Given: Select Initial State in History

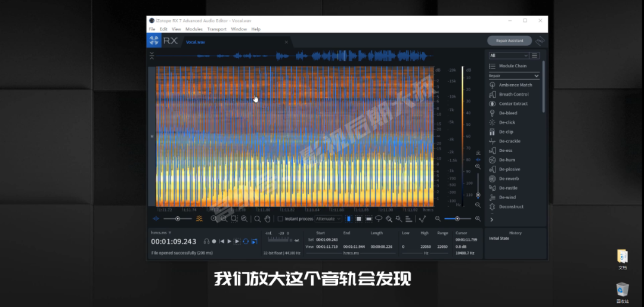Looking at the screenshot, I should tap(499, 238).
